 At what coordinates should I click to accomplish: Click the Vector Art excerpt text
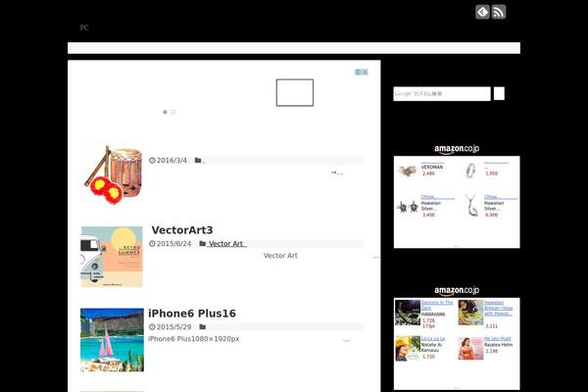tap(280, 256)
